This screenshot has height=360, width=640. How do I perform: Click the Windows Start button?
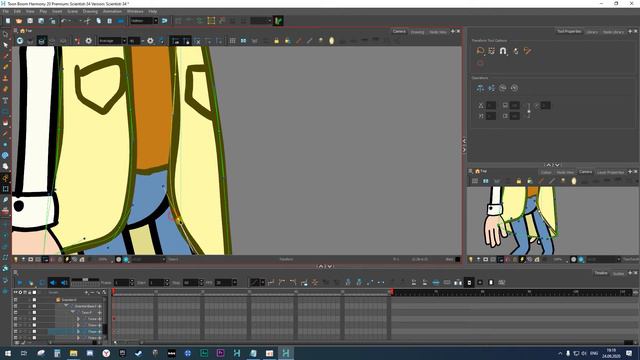pyautogui.click(x=8, y=353)
